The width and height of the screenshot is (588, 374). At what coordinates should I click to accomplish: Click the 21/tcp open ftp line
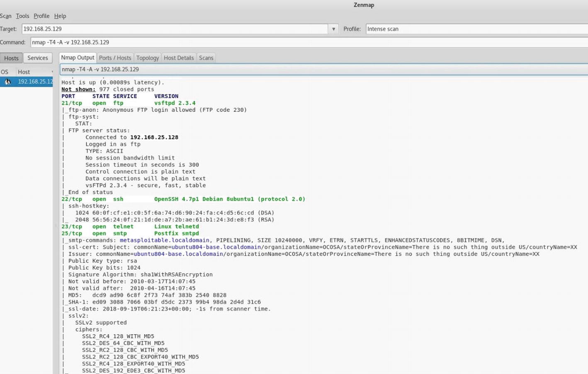click(x=129, y=103)
